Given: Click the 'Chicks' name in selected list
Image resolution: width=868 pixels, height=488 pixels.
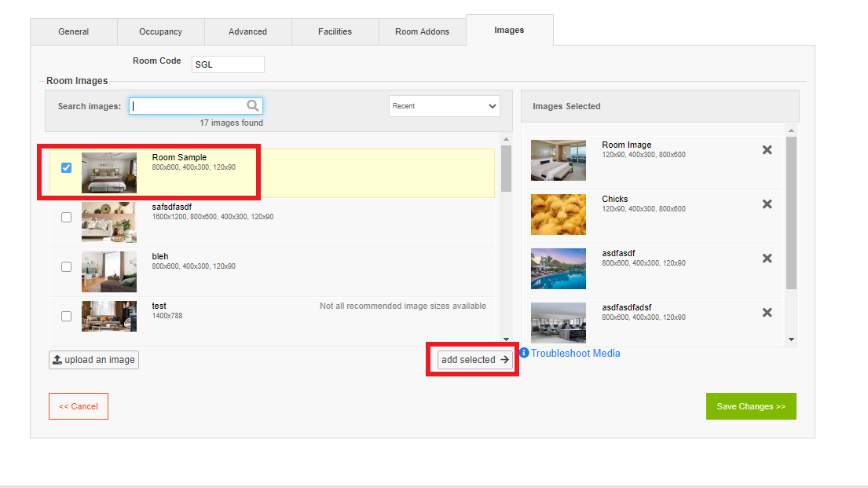Looking at the screenshot, I should [x=614, y=199].
